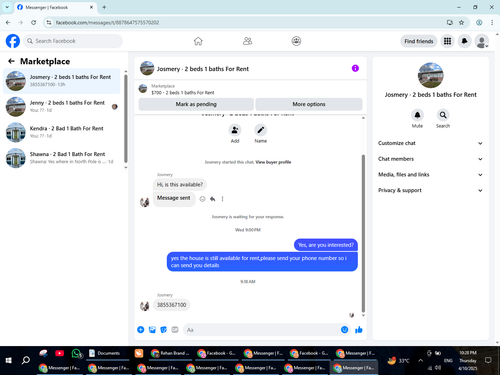Viewport: 500px width, 375px height.
Task: Focus the Search Facebook field
Action: point(73,41)
